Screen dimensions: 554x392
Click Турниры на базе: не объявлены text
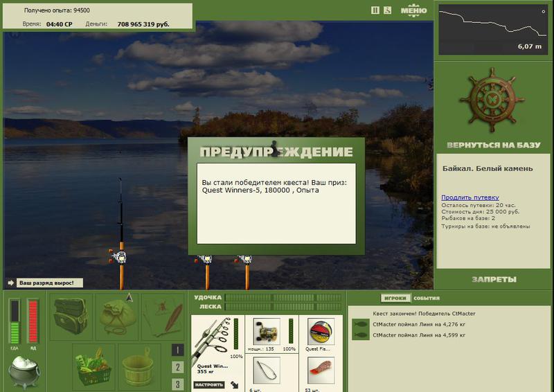tap(485, 226)
